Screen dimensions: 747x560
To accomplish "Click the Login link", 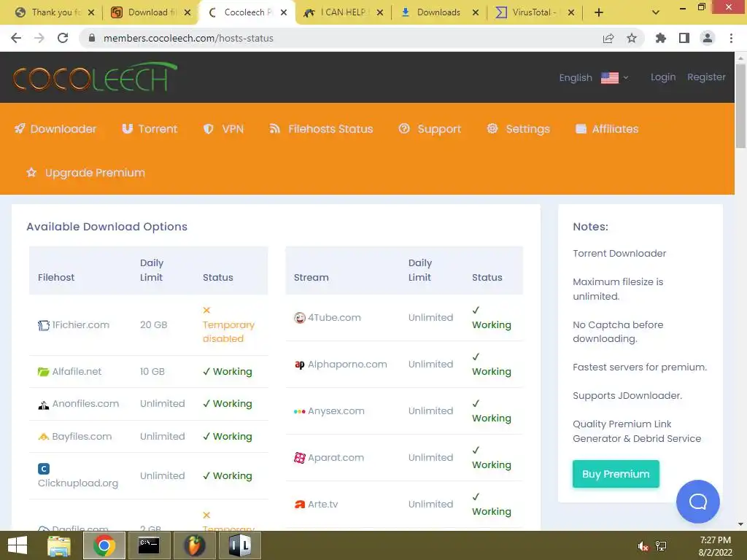I will 663,77.
